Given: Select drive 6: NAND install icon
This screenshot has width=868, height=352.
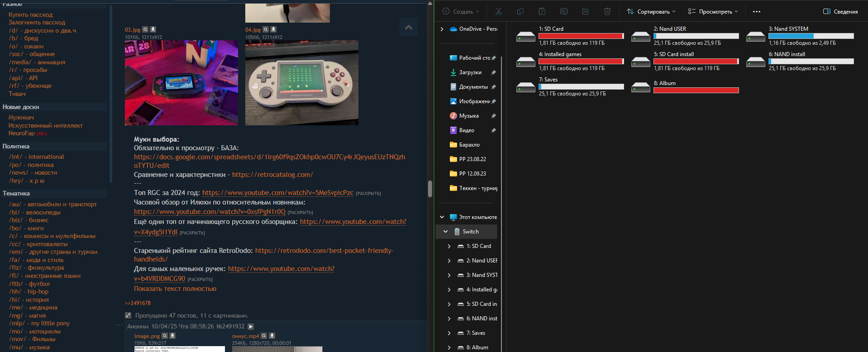Looking at the screenshot, I should click(756, 62).
